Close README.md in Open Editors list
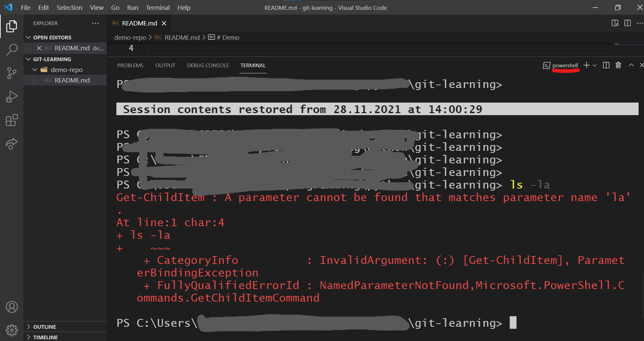This screenshot has height=341, width=644. (x=39, y=48)
